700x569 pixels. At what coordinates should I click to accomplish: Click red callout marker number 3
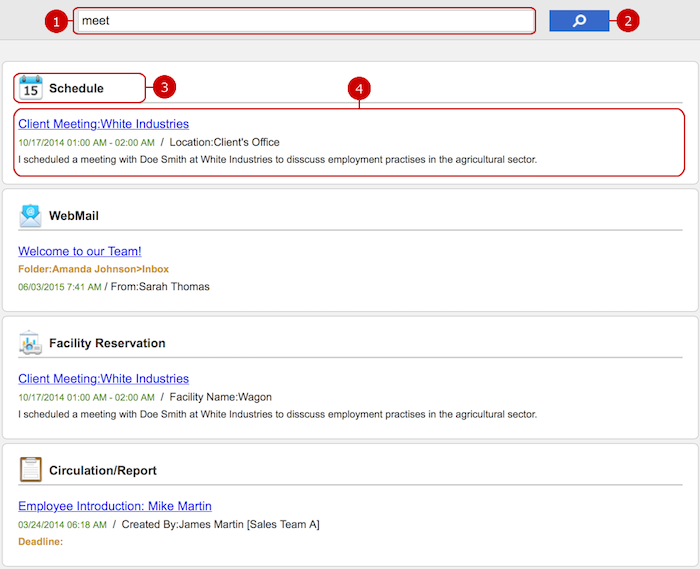164,87
